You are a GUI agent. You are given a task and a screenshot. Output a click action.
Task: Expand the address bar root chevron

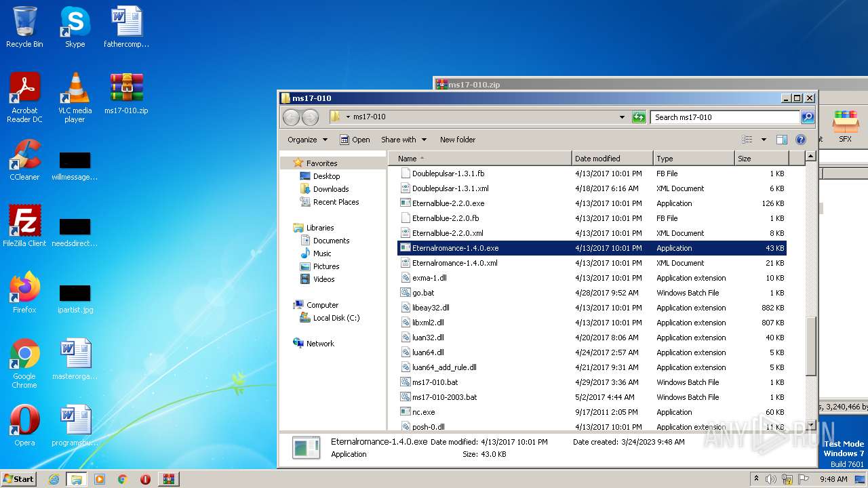(348, 117)
